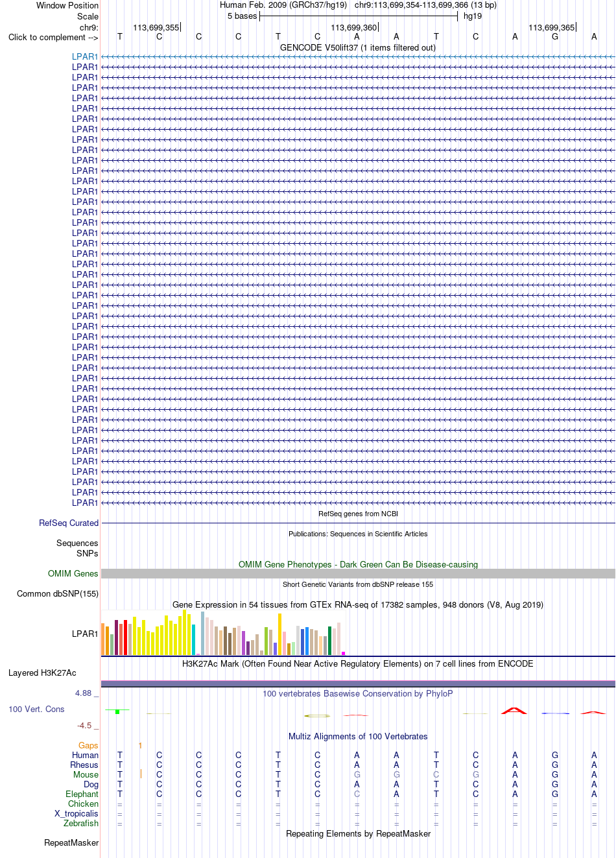The height and width of the screenshot is (858, 616).
Task: Click the RepeatMasker track label
Action: [71, 842]
